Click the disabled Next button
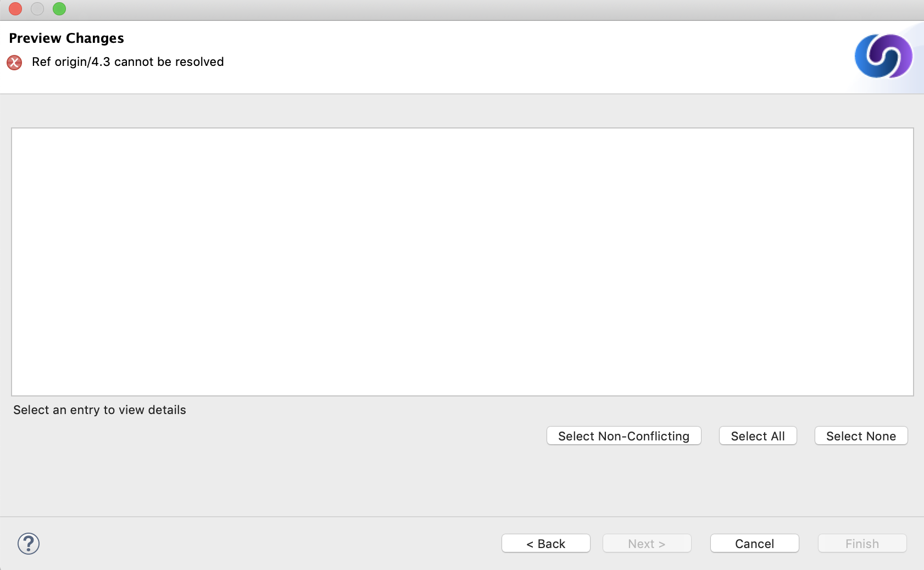The width and height of the screenshot is (924, 570). (x=646, y=544)
